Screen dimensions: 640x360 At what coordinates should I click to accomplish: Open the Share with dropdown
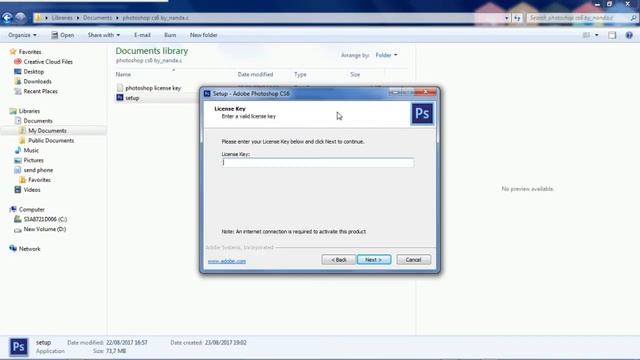point(104,35)
